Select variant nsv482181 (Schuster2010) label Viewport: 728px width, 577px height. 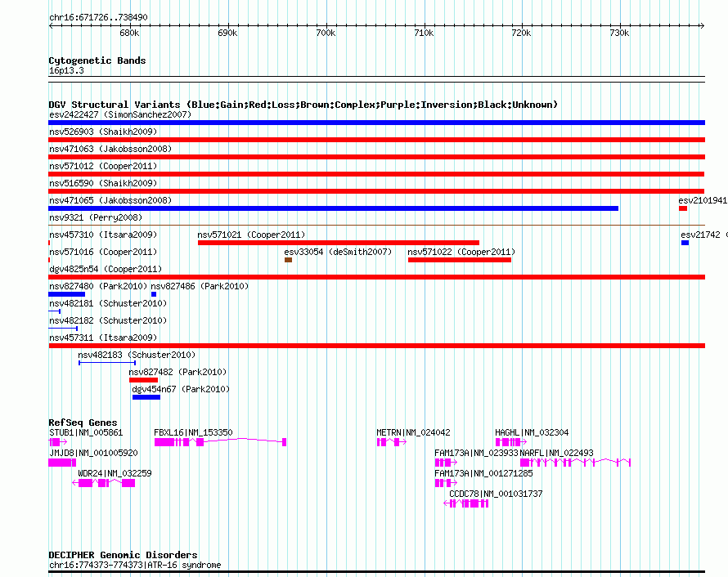pos(108,303)
